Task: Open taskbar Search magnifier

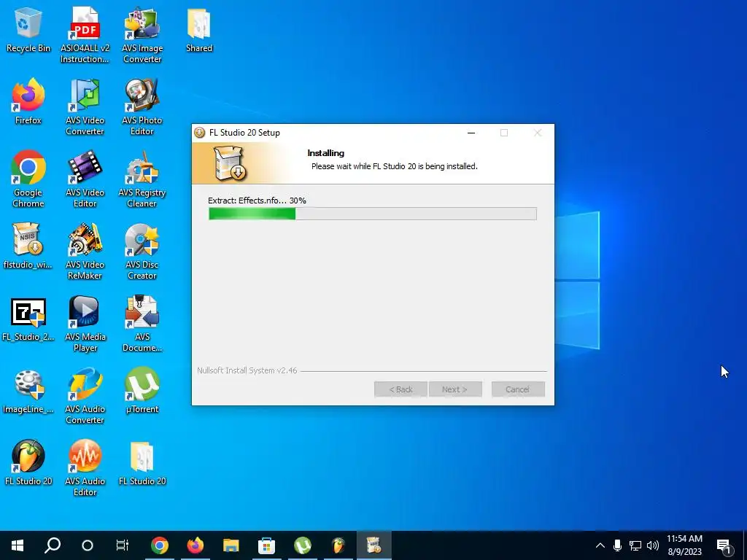Action: coord(53,545)
